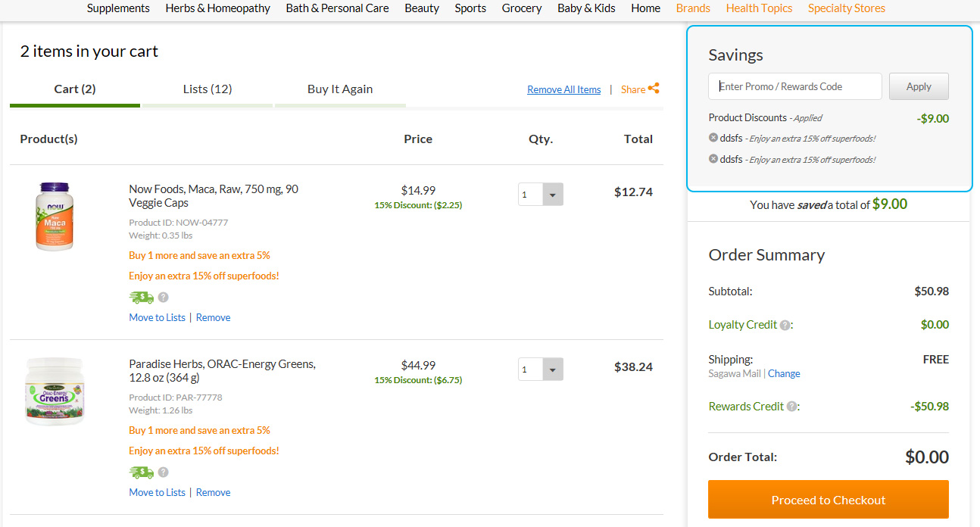Click "Weight: 0.35 lbs" text
The image size is (980, 527).
pos(161,235)
